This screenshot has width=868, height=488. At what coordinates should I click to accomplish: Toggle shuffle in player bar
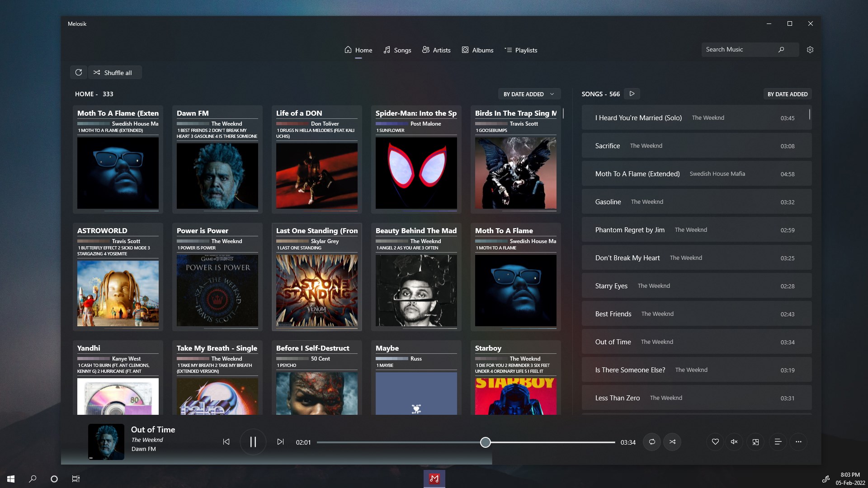click(672, 442)
